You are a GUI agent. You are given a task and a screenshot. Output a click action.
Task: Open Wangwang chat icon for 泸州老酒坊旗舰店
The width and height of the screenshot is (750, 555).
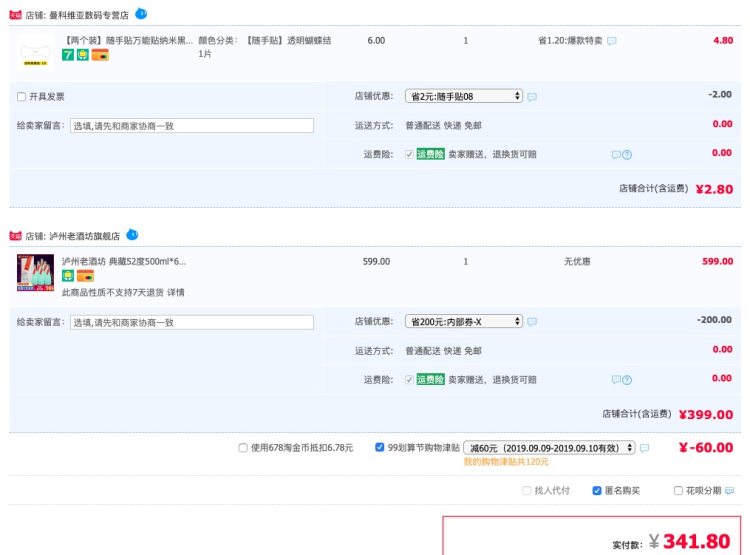[x=132, y=234]
